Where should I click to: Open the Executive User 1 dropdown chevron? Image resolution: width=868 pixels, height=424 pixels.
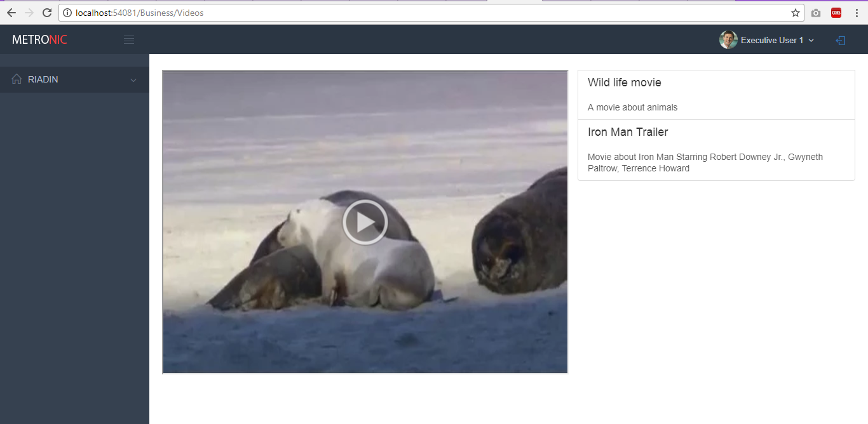pyautogui.click(x=811, y=41)
